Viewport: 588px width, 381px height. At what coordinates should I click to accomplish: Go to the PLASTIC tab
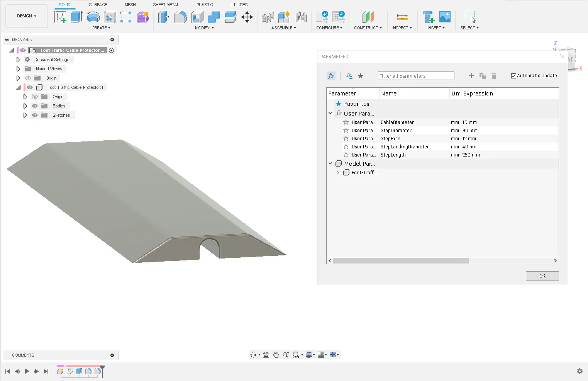[205, 5]
